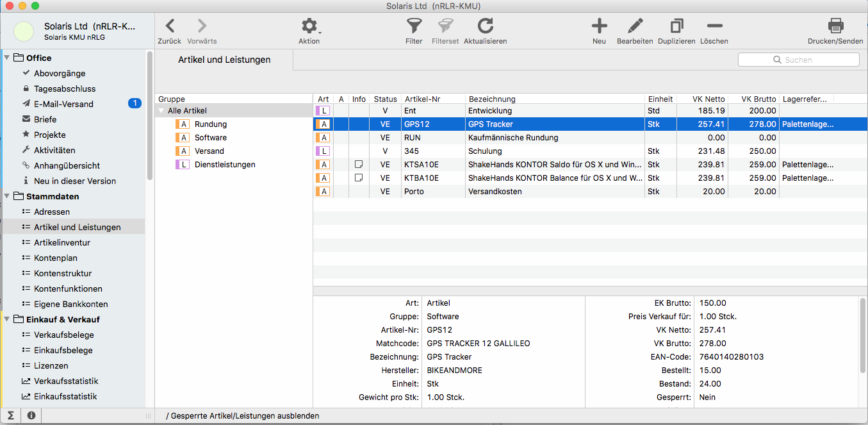Image resolution: width=868 pixels, height=425 pixels.
Task: Collapse the Stammdaten sidebar section
Action: pyautogui.click(x=7, y=196)
